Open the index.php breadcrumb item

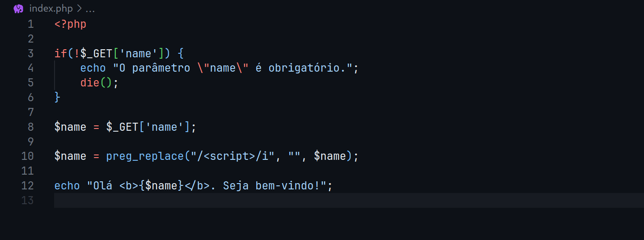pos(51,9)
